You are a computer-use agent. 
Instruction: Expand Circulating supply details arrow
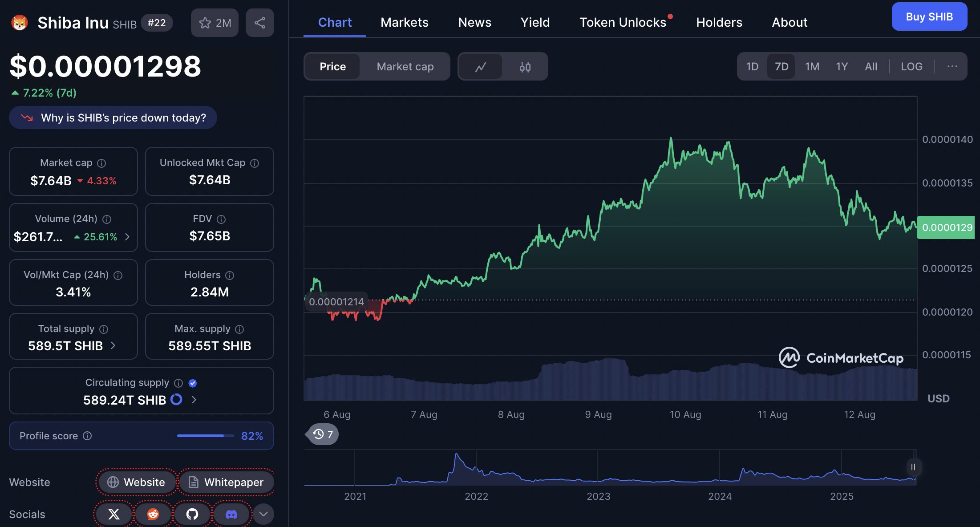tap(194, 400)
